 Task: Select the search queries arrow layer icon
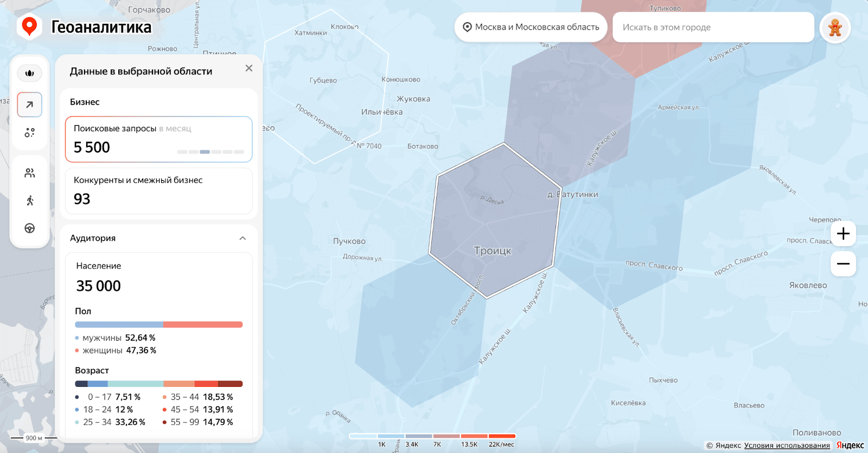(x=30, y=105)
